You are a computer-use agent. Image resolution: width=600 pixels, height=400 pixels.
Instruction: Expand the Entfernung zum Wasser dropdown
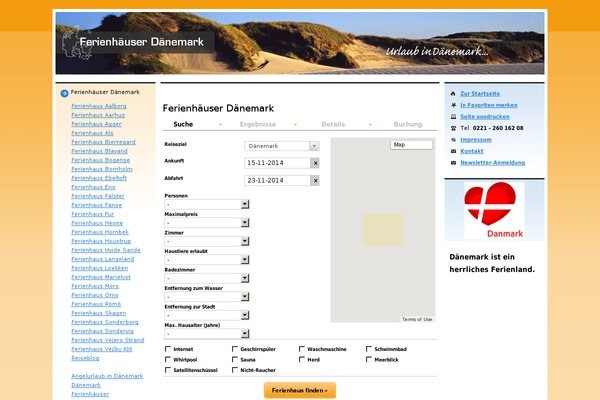point(207,297)
